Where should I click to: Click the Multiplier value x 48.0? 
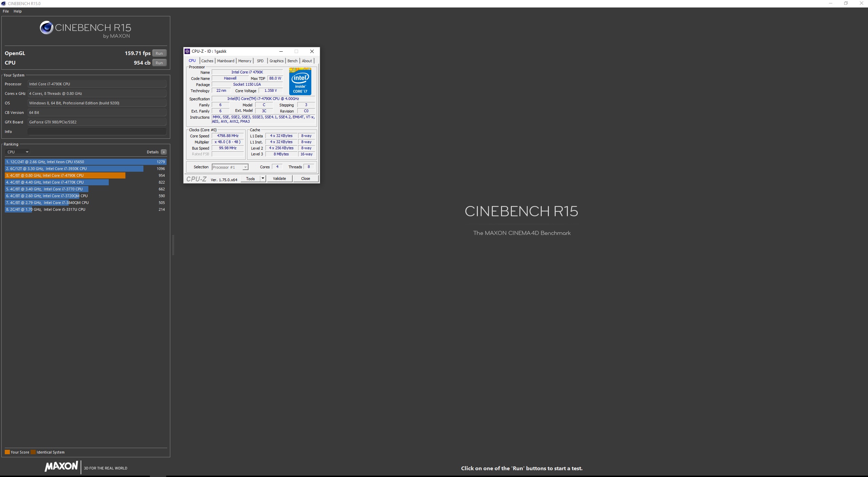coord(228,142)
